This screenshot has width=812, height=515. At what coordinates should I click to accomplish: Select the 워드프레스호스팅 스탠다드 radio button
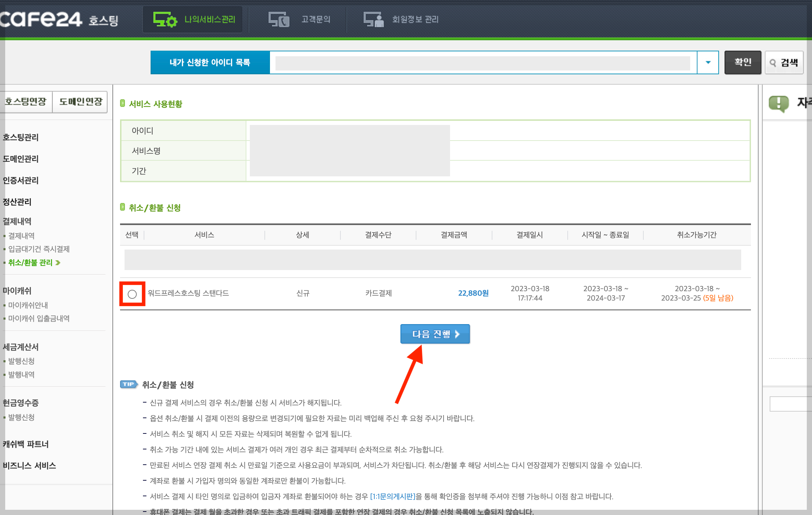tap(132, 294)
